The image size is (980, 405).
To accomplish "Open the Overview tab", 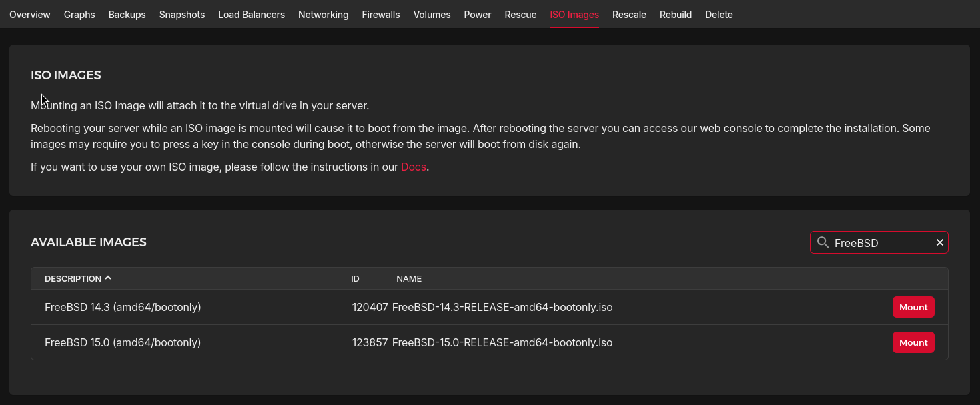I will [30, 14].
